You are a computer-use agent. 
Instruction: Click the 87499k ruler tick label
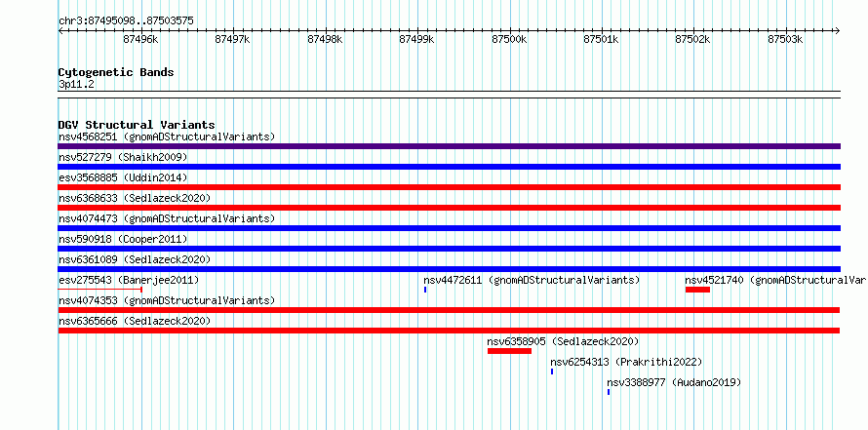pos(416,40)
